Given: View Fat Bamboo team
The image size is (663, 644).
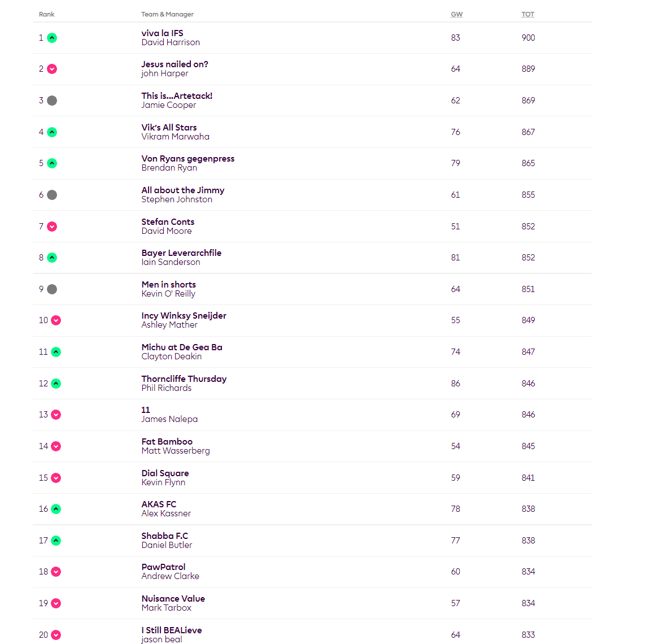Looking at the screenshot, I should [167, 442].
